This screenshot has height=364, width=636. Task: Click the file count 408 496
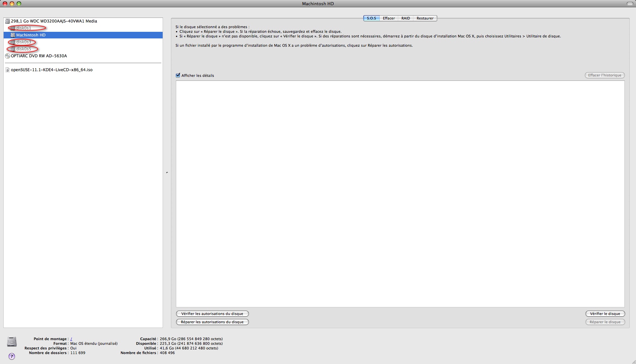pos(167,353)
